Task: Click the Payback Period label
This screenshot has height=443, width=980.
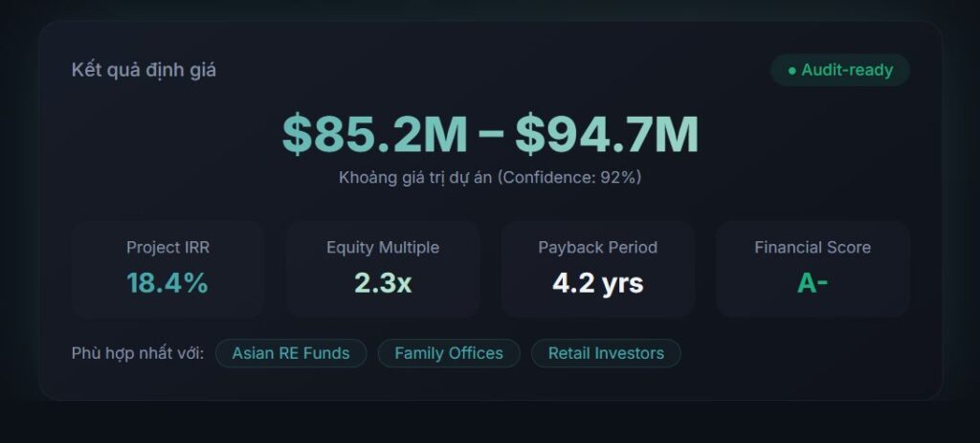Action: click(x=598, y=247)
